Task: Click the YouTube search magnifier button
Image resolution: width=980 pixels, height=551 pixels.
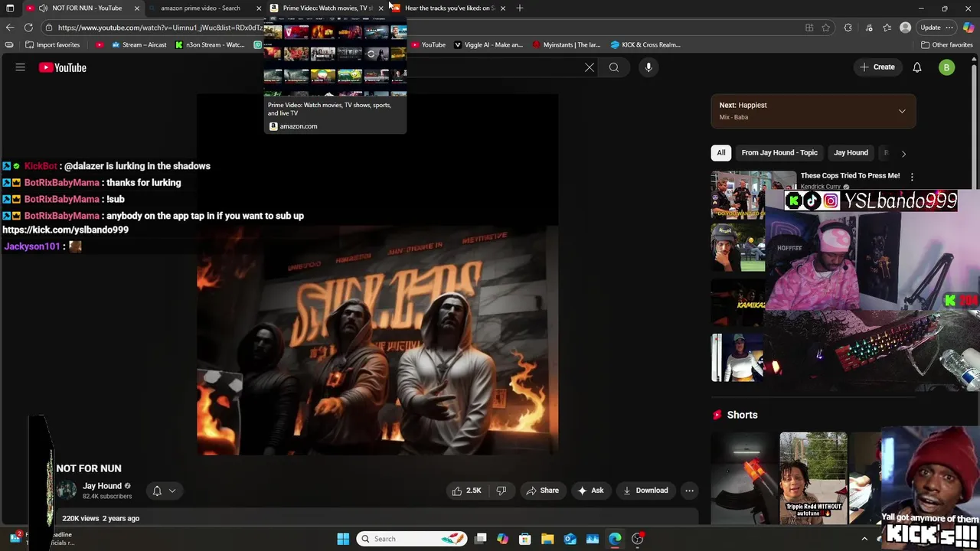Action: 614,67
